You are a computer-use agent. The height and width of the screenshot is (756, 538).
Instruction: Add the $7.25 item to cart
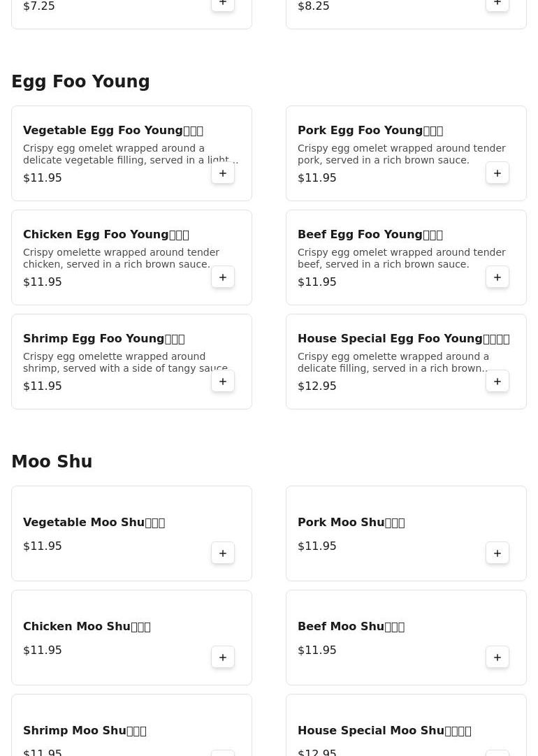click(223, 4)
